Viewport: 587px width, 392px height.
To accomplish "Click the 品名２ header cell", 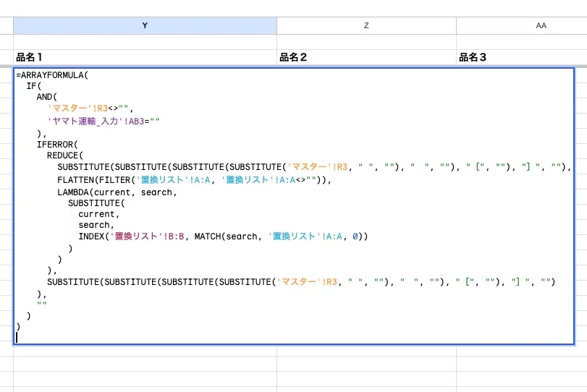I will [x=366, y=57].
